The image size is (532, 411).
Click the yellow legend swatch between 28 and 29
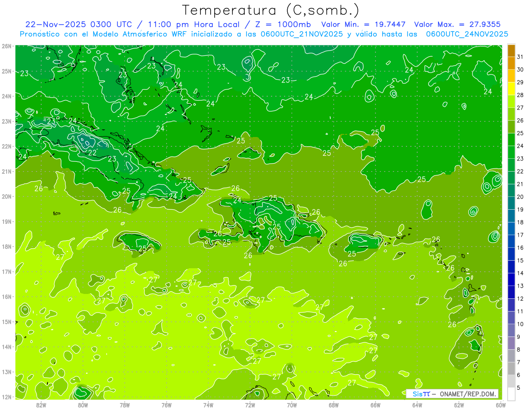pyautogui.click(x=511, y=89)
